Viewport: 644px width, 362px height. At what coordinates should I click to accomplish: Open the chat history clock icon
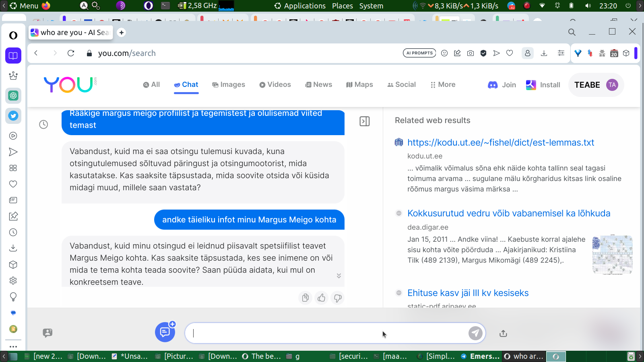click(43, 125)
